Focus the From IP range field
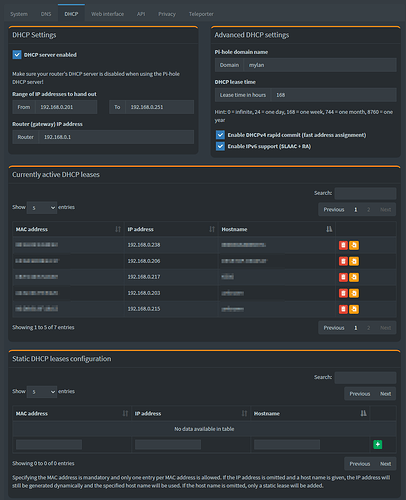This screenshot has height=500, width=406. (x=66, y=107)
